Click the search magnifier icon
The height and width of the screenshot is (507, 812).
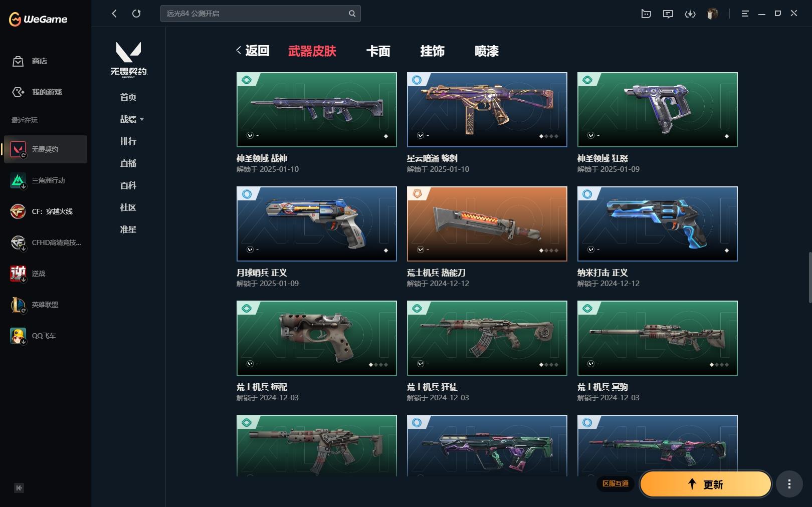(352, 14)
